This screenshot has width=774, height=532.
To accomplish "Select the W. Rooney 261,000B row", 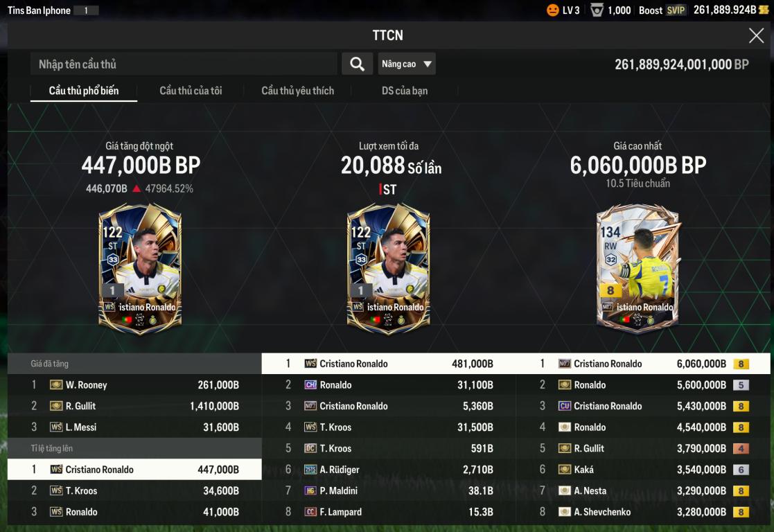I will (134, 385).
